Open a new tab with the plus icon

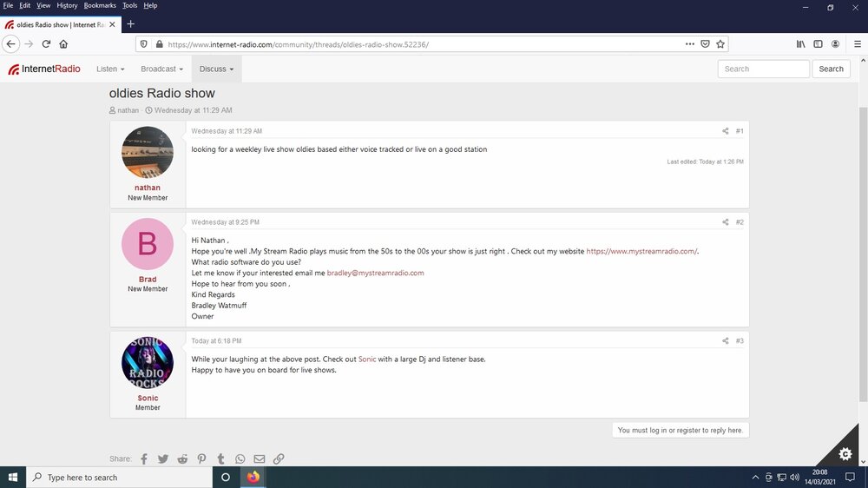pos(131,24)
